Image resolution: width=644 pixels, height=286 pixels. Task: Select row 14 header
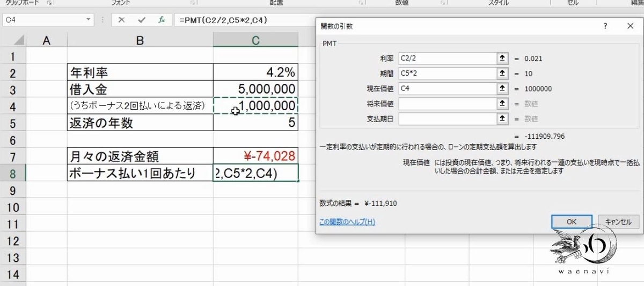[13, 274]
